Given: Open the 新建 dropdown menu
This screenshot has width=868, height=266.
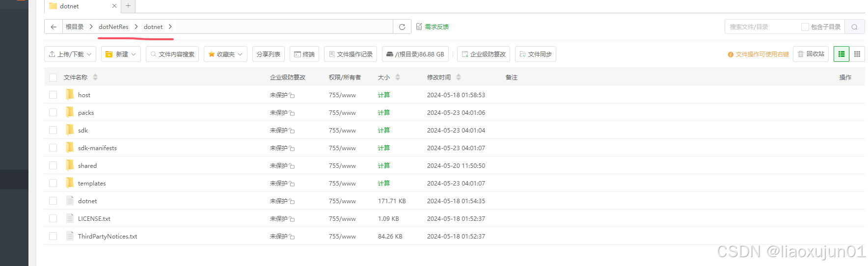Looking at the screenshot, I should (x=121, y=54).
